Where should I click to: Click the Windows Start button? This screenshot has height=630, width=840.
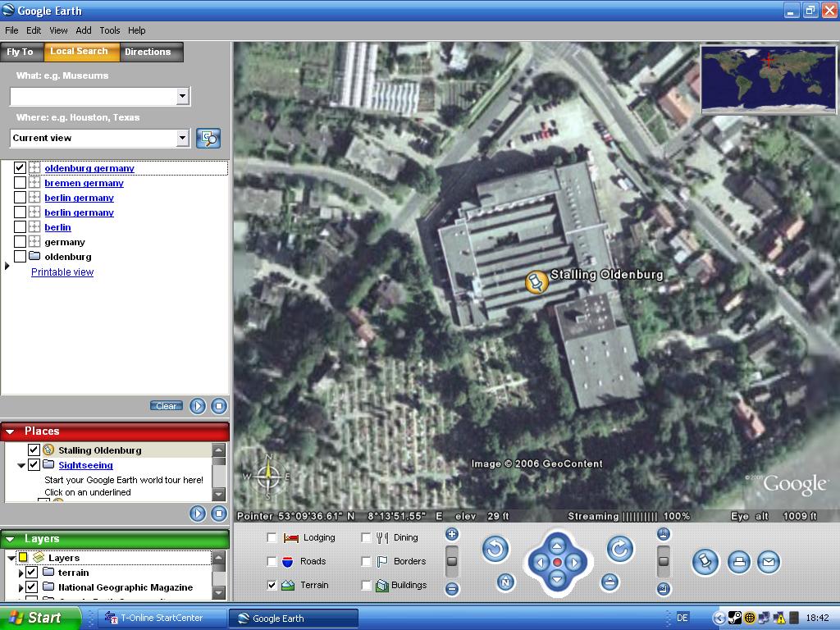pos(40,618)
